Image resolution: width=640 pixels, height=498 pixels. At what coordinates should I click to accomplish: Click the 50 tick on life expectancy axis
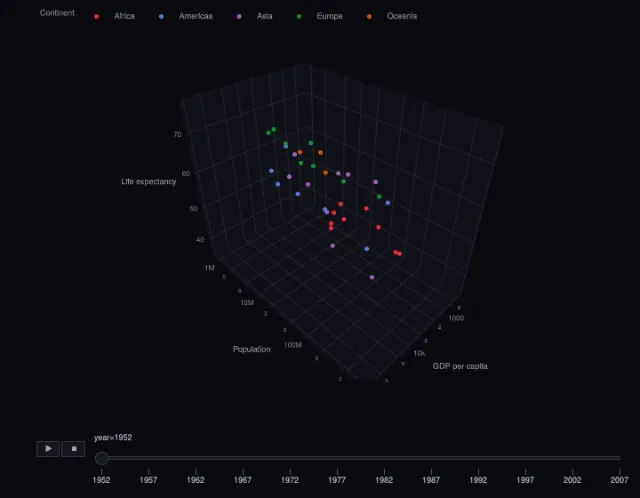[193, 209]
